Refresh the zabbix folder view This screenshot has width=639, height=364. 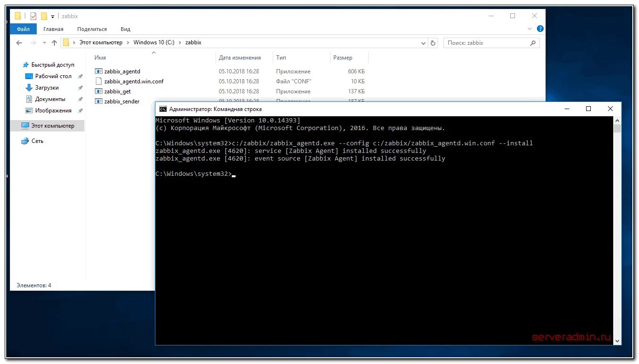(x=433, y=43)
